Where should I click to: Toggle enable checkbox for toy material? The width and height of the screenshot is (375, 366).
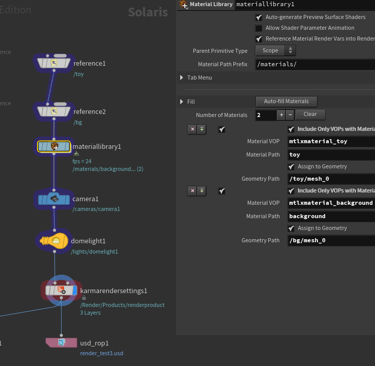tap(222, 129)
